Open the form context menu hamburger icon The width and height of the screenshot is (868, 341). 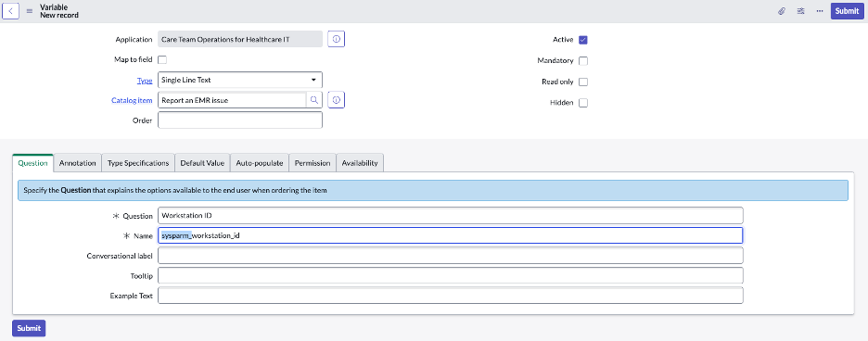pos(30,11)
